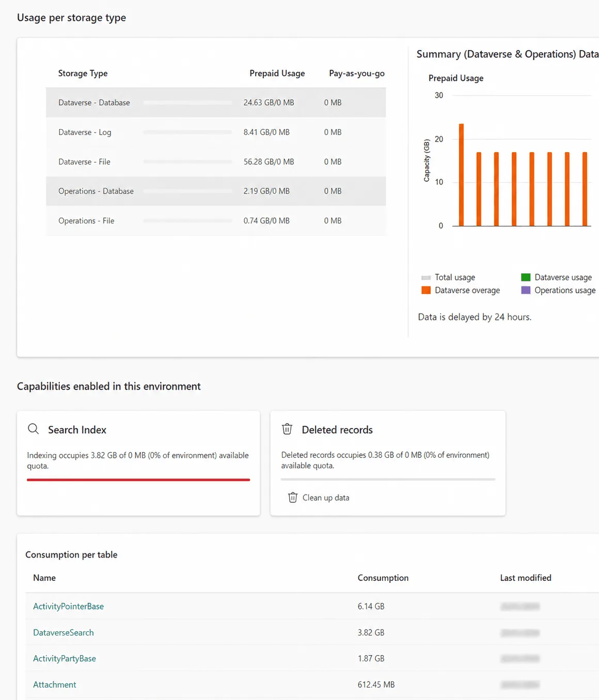Select the Dataverse - File storage row
The image size is (599, 700).
tap(216, 162)
